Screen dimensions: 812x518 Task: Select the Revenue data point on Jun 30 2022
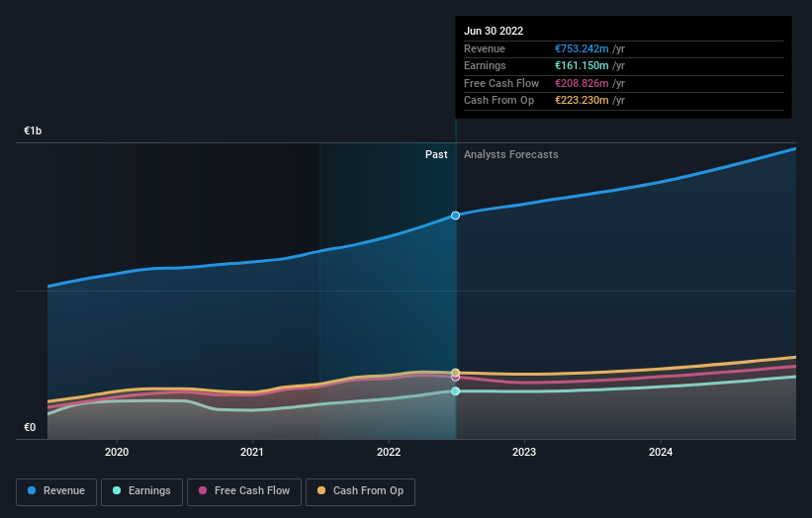pos(455,216)
